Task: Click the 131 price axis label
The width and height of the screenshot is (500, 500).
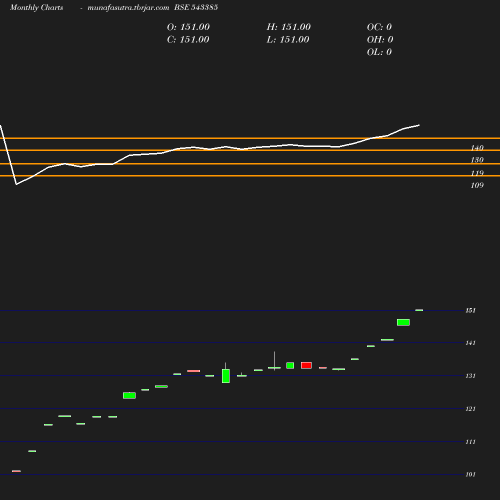Action: [470, 376]
